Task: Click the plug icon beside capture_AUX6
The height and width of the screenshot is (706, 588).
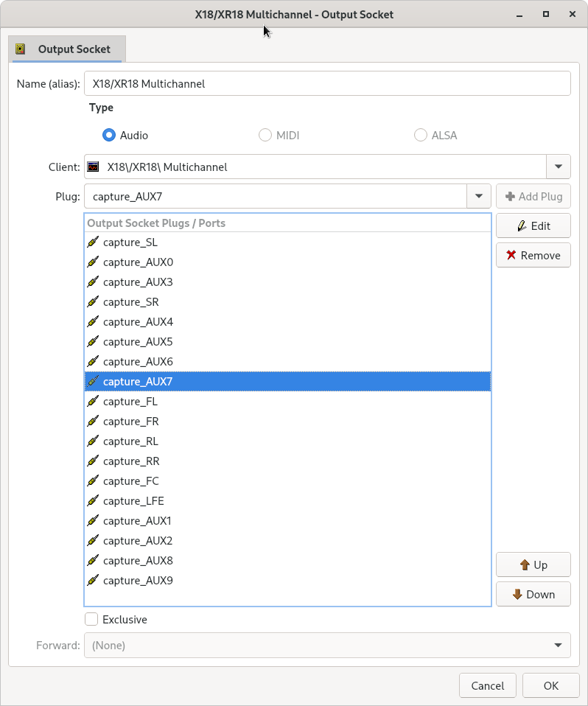Action: (93, 362)
